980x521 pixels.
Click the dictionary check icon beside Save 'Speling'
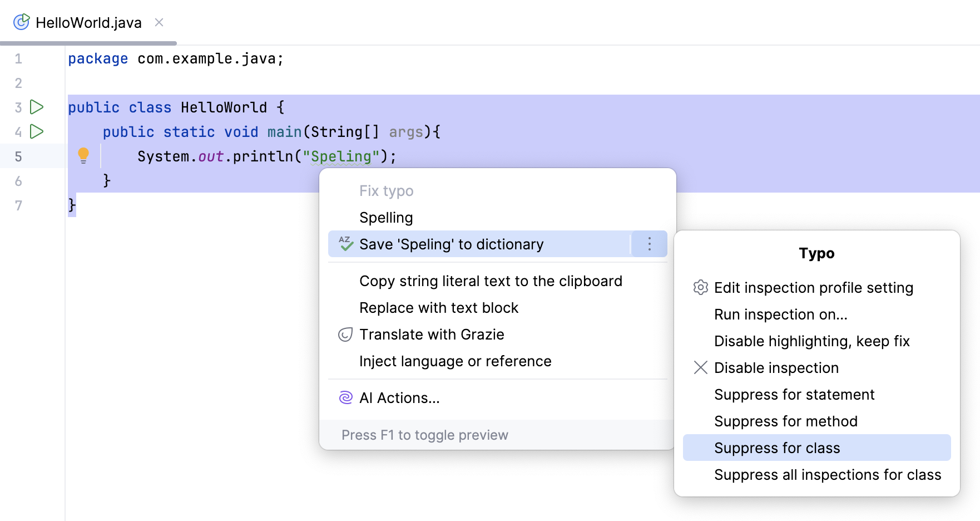click(x=345, y=244)
